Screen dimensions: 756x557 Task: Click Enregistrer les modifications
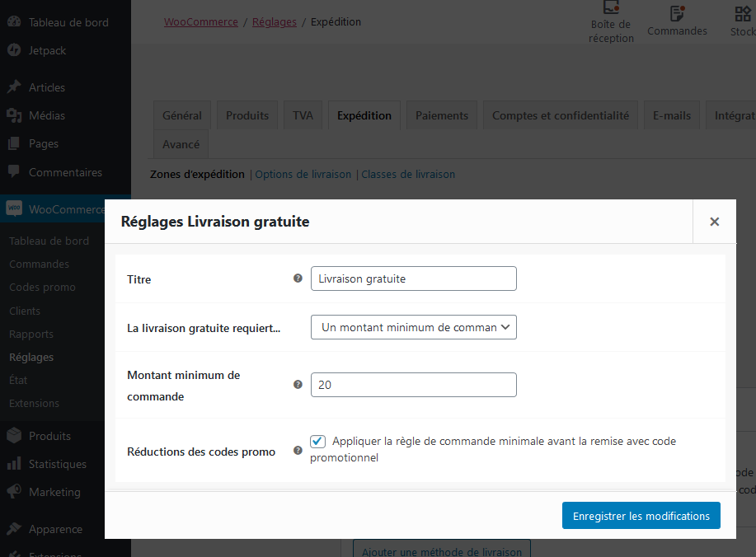click(641, 515)
